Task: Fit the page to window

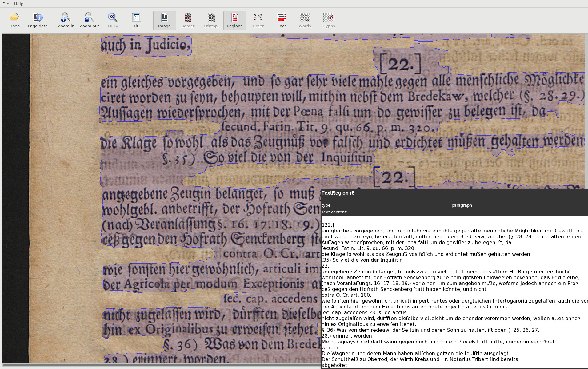Action: click(x=136, y=20)
